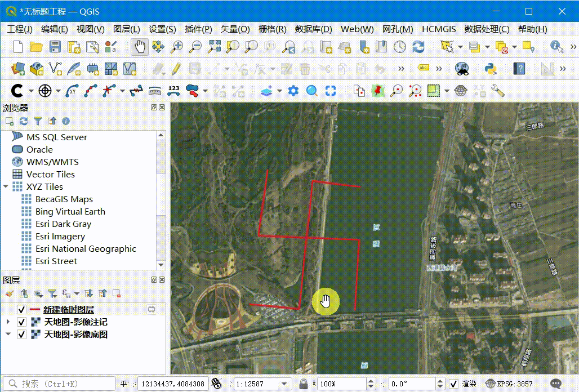Remove selected layer from Layers panel
Screen dimensions: 579x392
pyautogui.click(x=117, y=293)
